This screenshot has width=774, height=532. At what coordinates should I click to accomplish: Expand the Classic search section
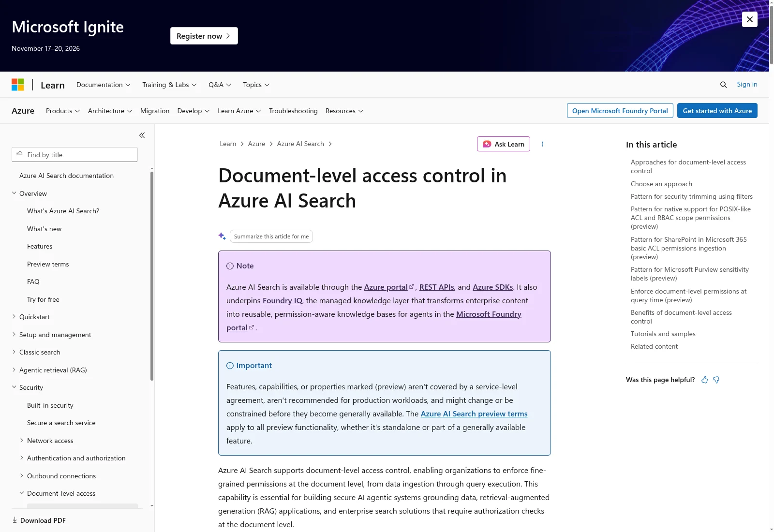[14, 352]
